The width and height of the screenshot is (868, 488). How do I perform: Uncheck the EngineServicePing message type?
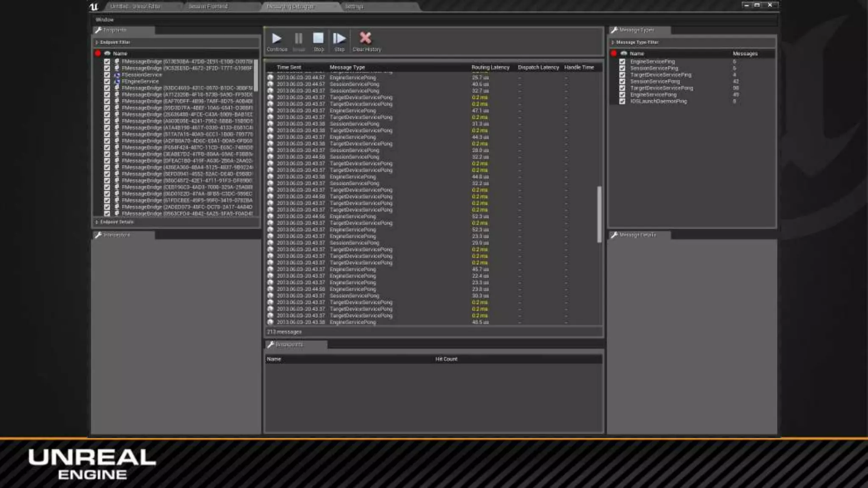(x=622, y=62)
